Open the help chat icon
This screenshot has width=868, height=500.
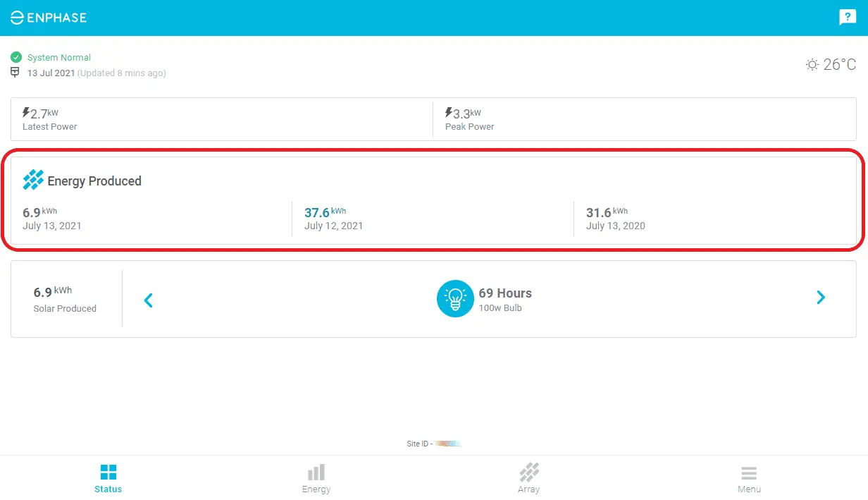pyautogui.click(x=847, y=18)
